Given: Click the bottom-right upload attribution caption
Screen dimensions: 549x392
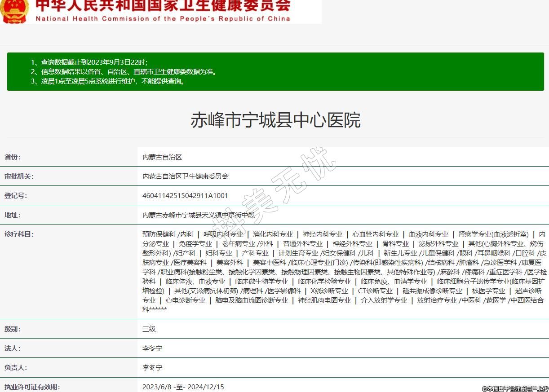Looking at the screenshot, I should pos(515,388).
